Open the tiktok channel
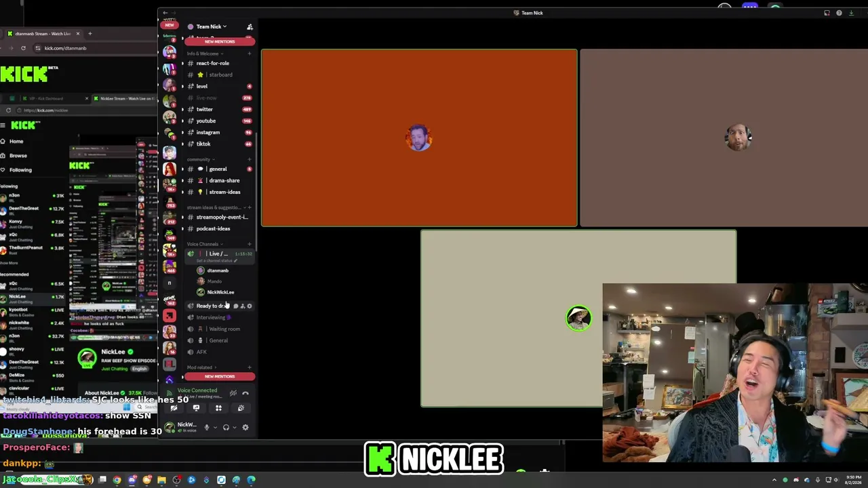868x488 pixels. 218,144
